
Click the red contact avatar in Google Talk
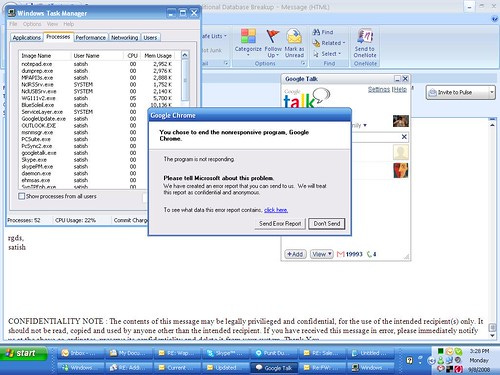(400, 170)
